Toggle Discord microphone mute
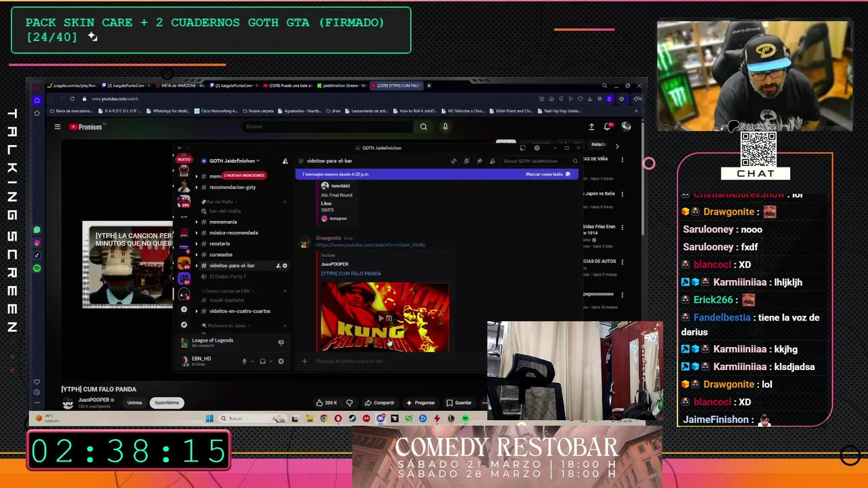 click(244, 361)
